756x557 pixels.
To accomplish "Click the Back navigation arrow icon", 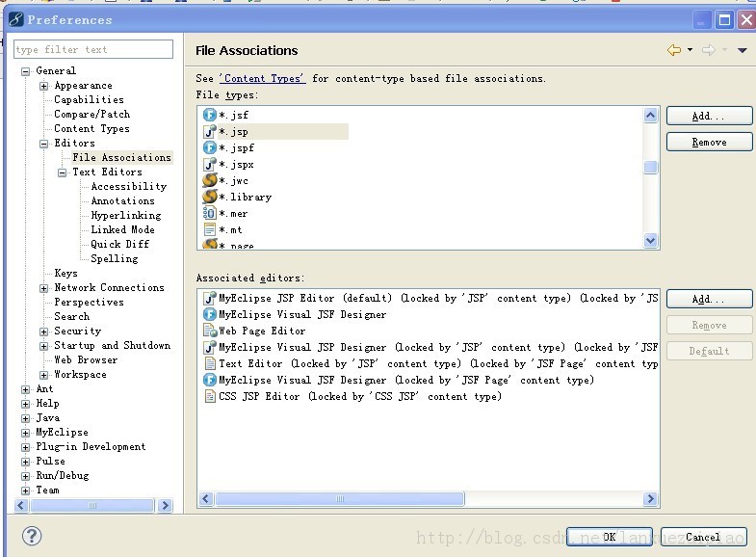I will point(674,50).
